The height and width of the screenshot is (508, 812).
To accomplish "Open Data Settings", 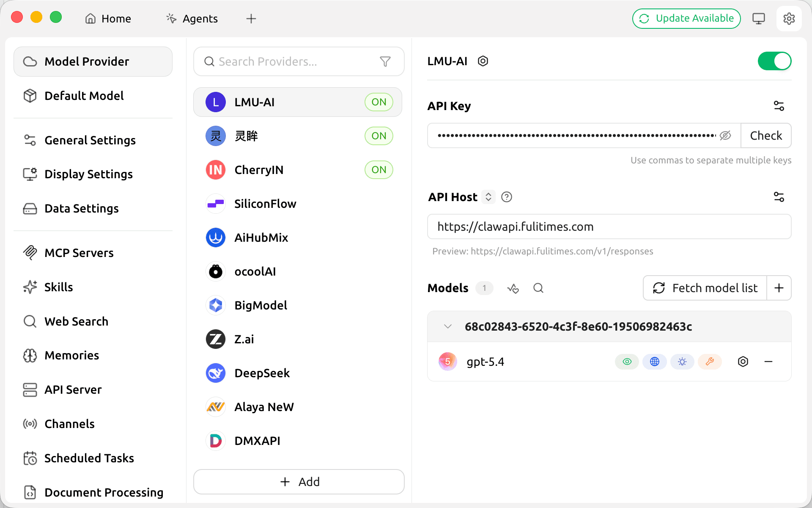I will tap(93, 208).
